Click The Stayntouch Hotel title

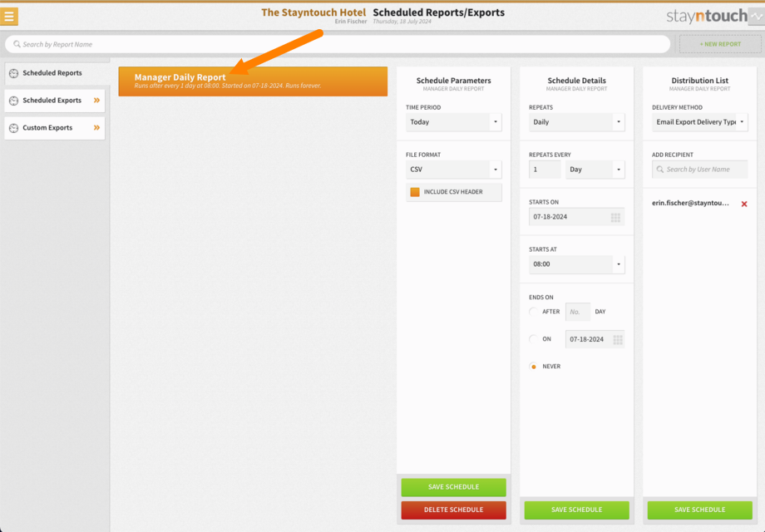tap(313, 12)
